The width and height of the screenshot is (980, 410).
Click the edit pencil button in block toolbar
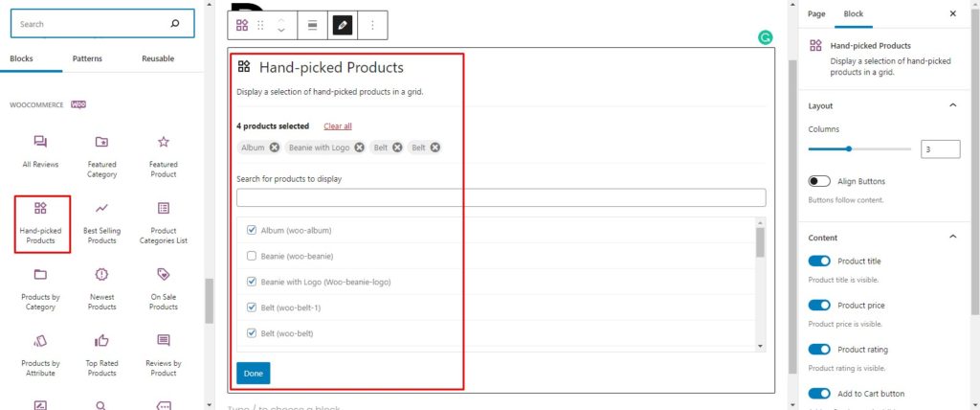click(343, 25)
